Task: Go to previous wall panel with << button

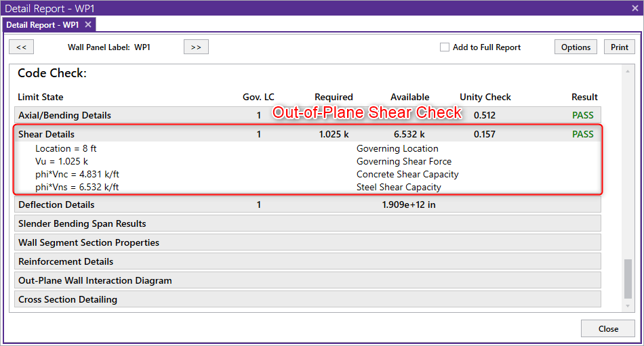Action: tap(21, 47)
